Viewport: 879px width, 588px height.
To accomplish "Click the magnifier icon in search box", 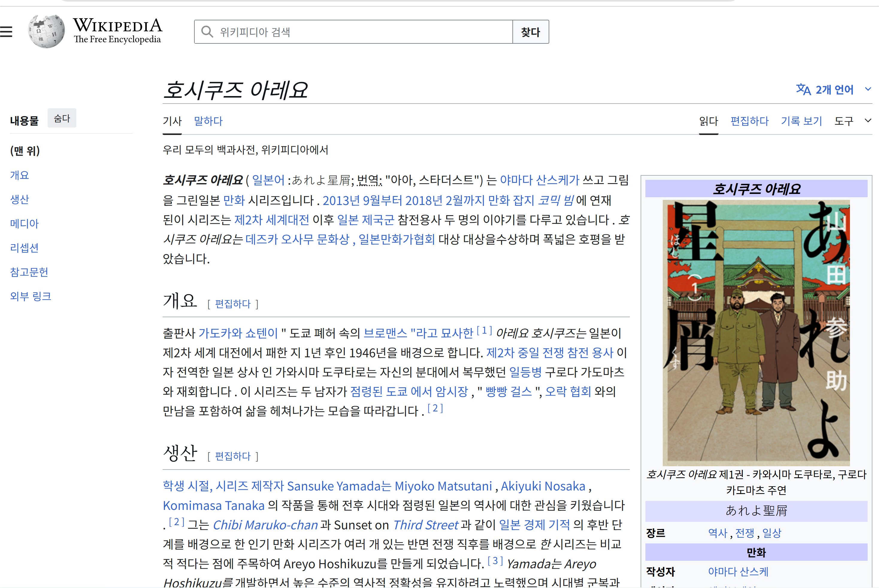I will pyautogui.click(x=207, y=31).
